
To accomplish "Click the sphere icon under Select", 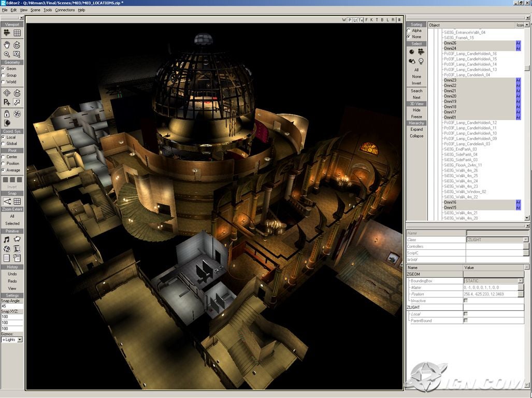I will [411, 52].
